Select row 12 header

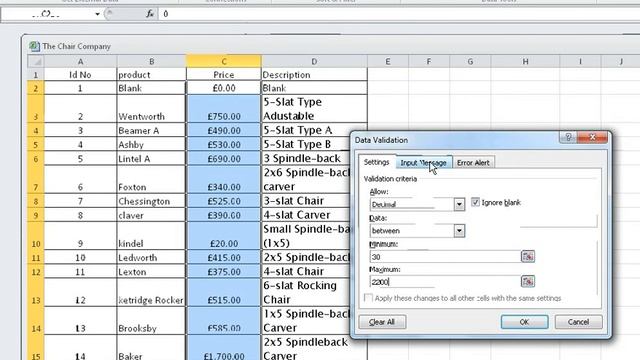[36, 272]
